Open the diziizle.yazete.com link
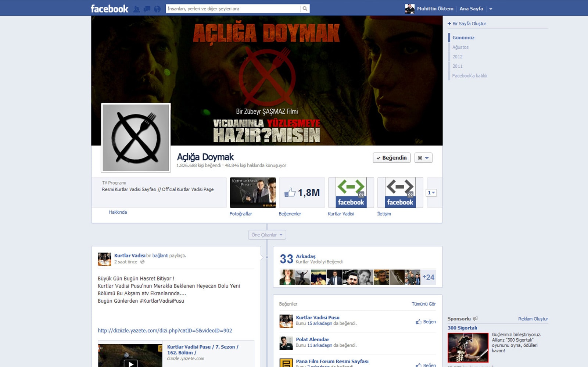 pyautogui.click(x=165, y=331)
